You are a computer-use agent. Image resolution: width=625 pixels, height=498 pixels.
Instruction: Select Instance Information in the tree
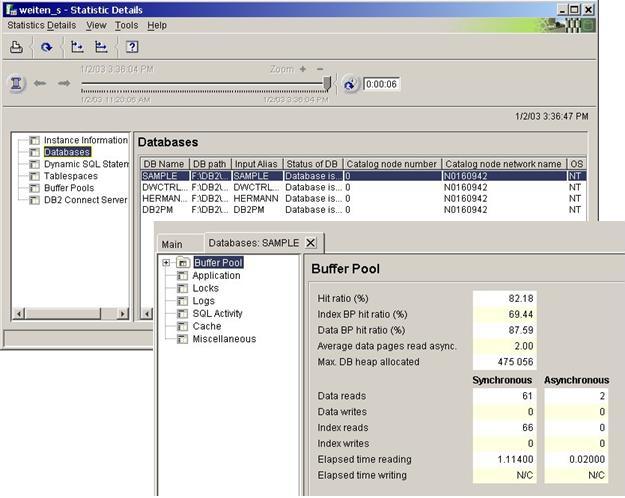click(86, 140)
